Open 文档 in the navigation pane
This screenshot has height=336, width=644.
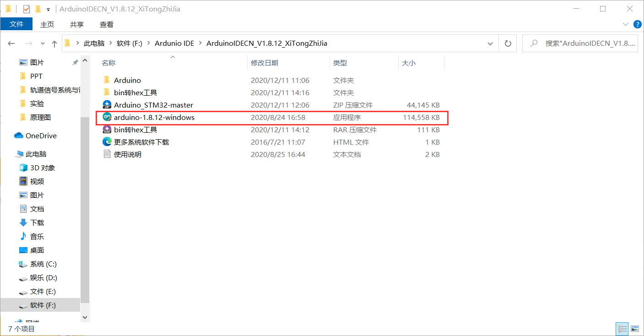point(32,209)
